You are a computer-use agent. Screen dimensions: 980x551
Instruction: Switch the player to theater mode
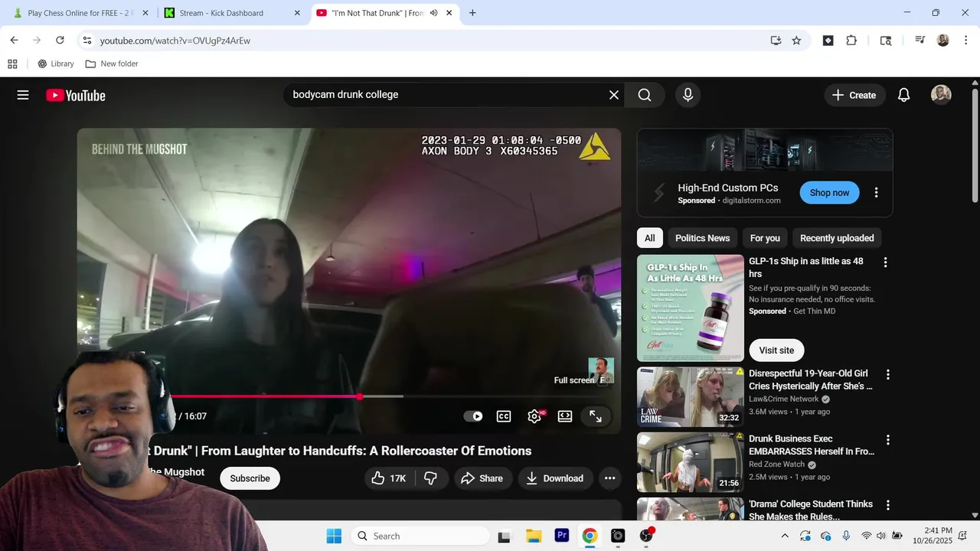pos(565,416)
